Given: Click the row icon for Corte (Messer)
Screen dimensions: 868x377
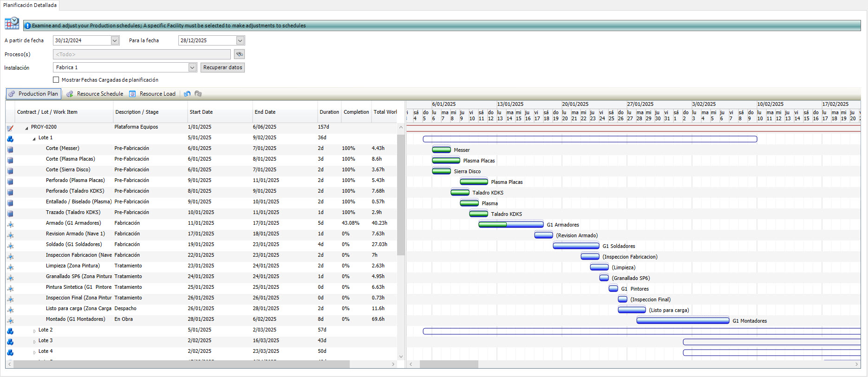Looking at the screenshot, I should 10,149.
